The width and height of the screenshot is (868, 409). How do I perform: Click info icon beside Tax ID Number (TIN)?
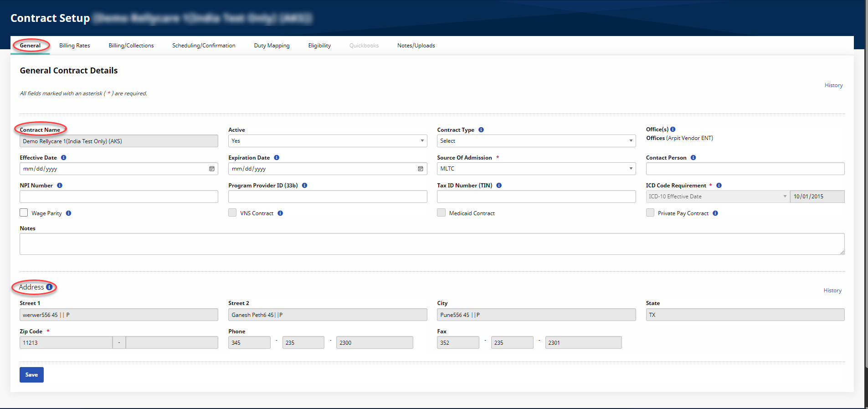click(499, 186)
